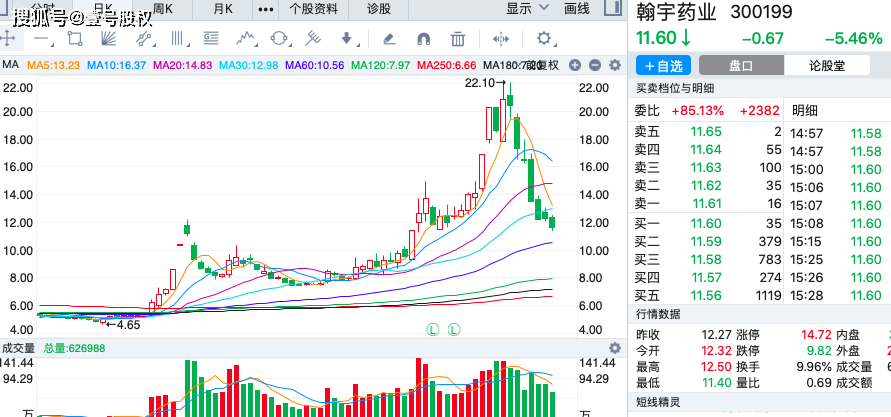Toggle to the 盘口 panel
The height and width of the screenshot is (417, 891).
click(x=741, y=65)
